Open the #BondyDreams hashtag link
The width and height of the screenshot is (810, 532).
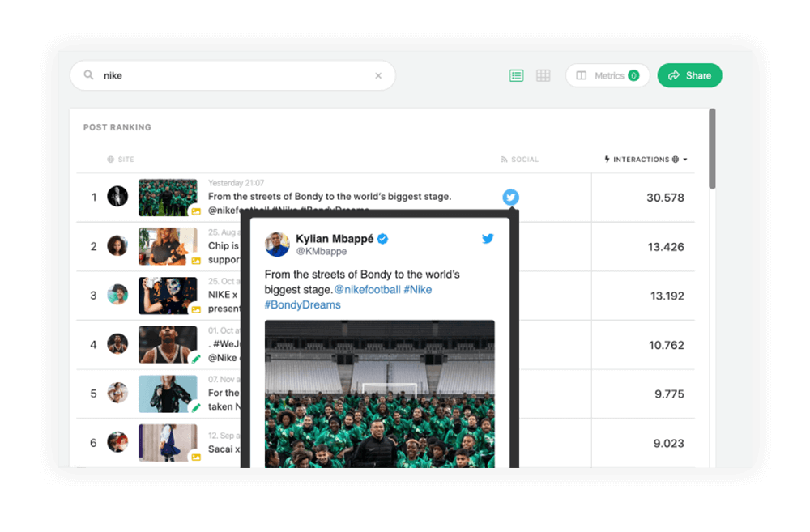(302, 304)
